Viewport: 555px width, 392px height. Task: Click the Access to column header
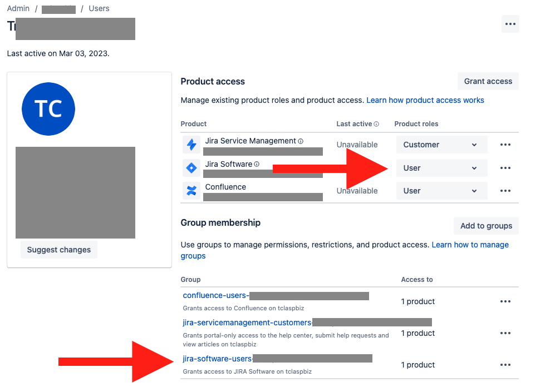click(x=416, y=280)
